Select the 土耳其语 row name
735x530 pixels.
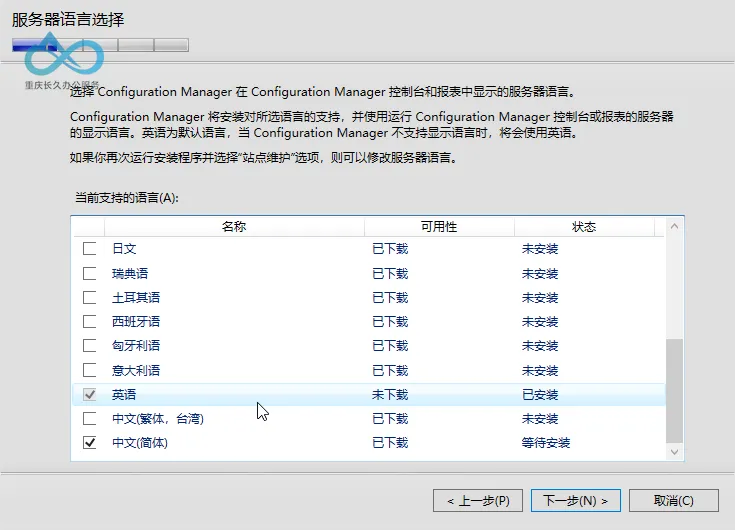click(x=136, y=298)
